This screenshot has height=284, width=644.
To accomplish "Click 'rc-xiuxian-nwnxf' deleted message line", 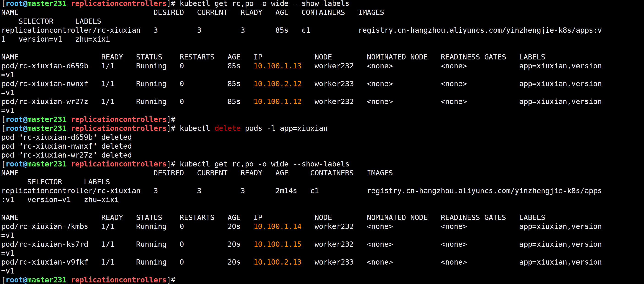I will 66,146.
